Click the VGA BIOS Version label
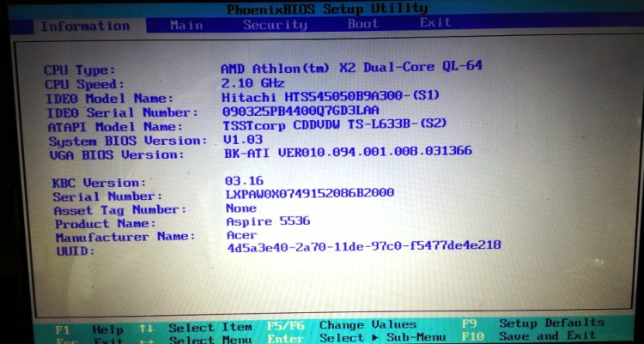The width and height of the screenshot is (644, 344). pos(117,155)
